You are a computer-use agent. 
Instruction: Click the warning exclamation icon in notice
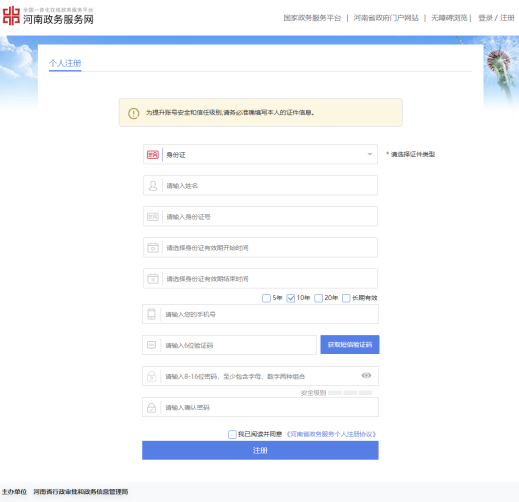coord(134,113)
